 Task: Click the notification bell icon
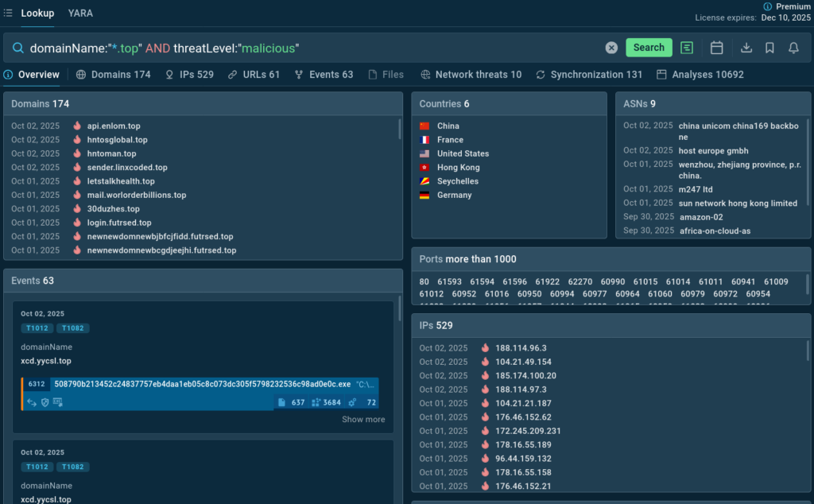(793, 48)
